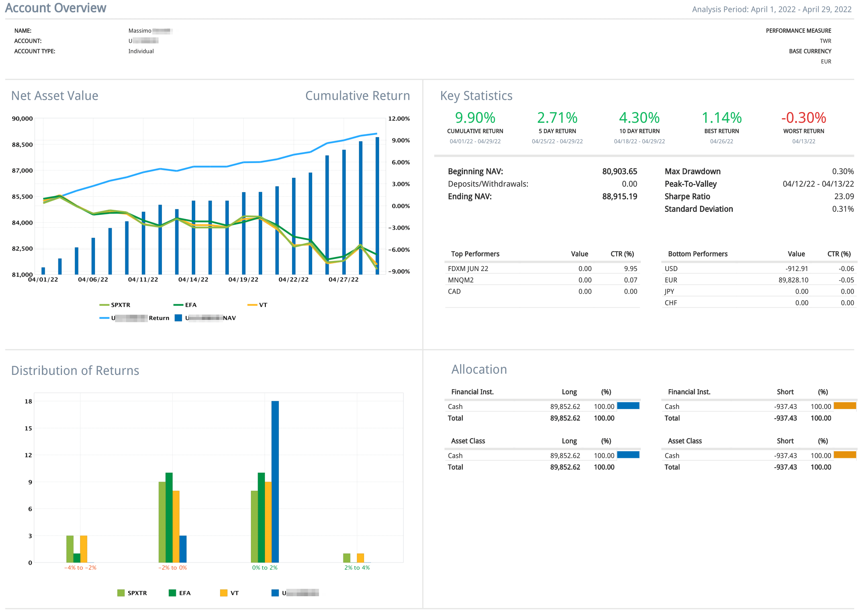The height and width of the screenshot is (611, 868).
Task: Select the 9.90% cumulative return figure
Action: (475, 118)
